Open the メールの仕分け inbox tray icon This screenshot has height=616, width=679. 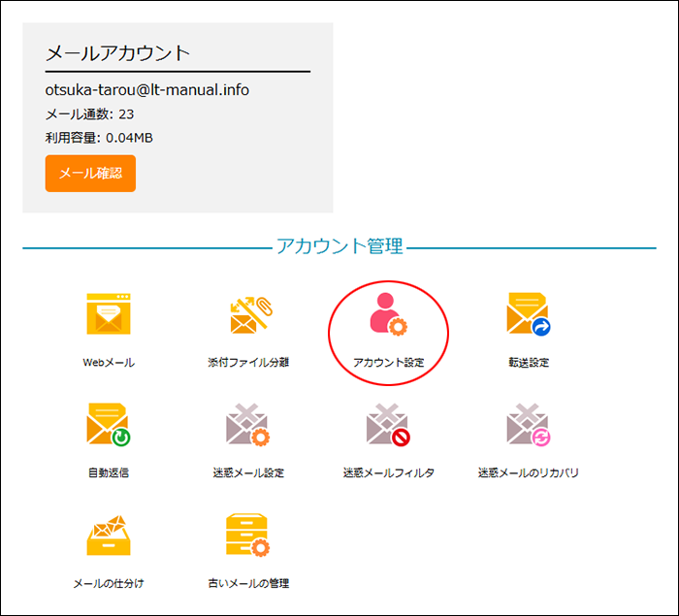[x=109, y=535]
